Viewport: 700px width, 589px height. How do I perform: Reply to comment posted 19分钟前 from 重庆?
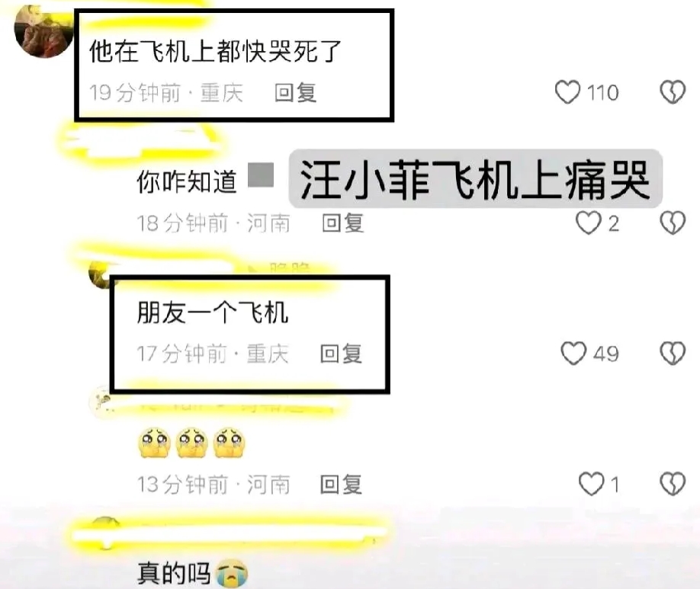tap(295, 93)
